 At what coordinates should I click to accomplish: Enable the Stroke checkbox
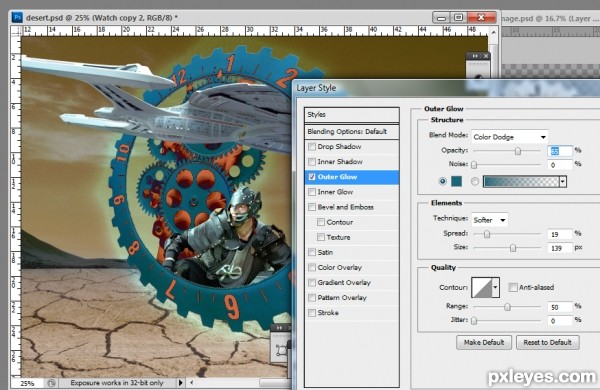pyautogui.click(x=312, y=313)
